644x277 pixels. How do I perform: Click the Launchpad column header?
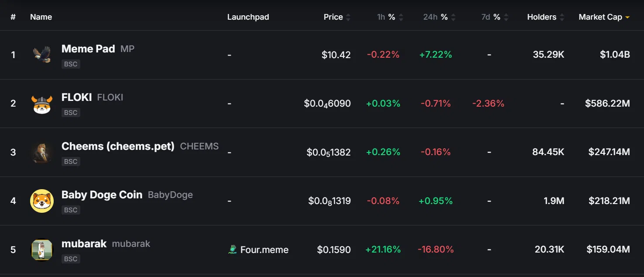click(x=248, y=17)
